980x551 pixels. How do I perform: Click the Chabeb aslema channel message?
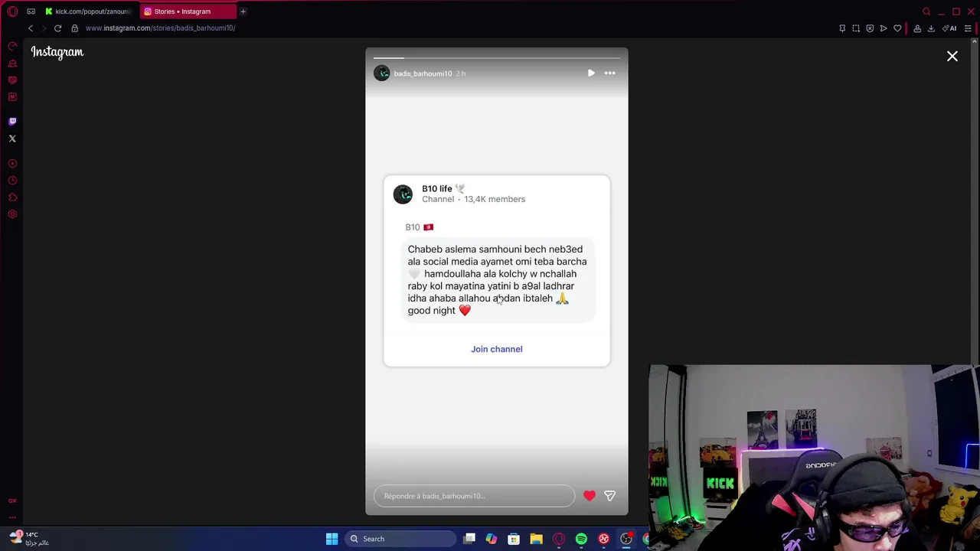498,280
